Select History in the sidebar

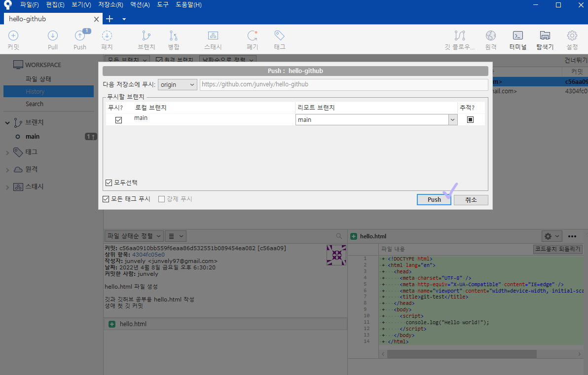48,91
